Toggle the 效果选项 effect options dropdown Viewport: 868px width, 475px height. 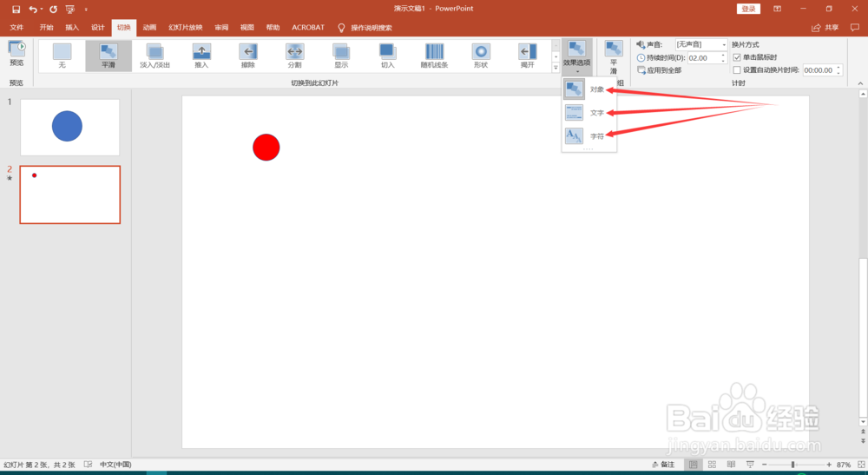[x=577, y=56]
